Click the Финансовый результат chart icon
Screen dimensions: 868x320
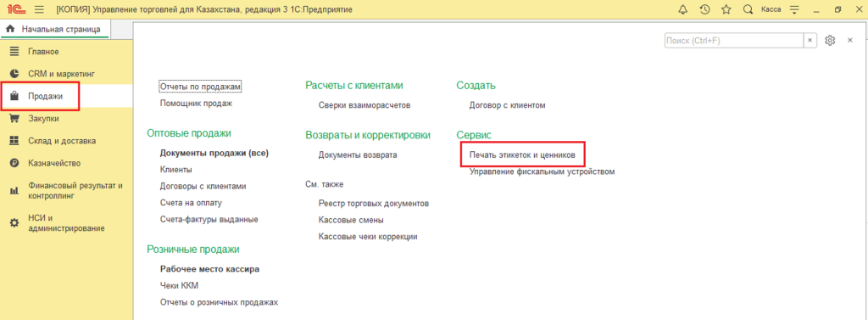(15, 191)
